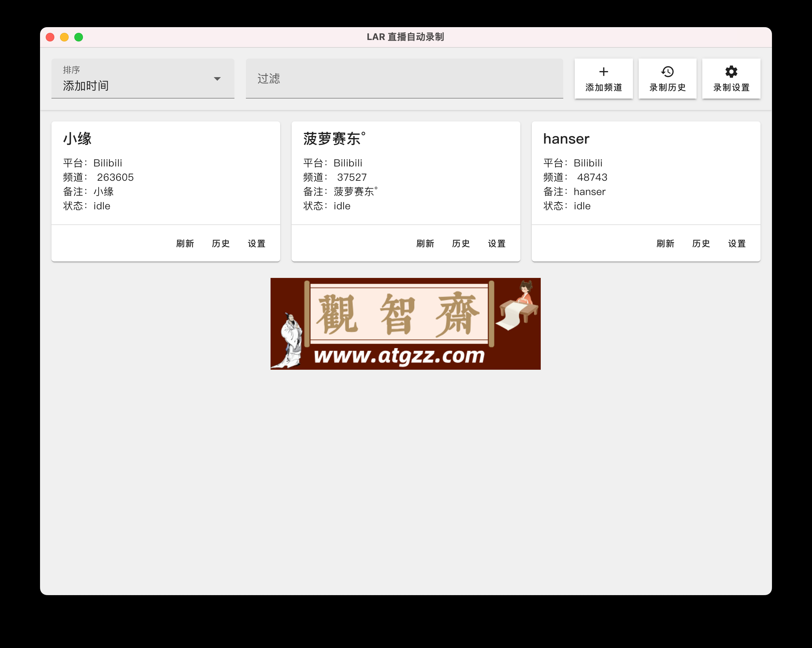The width and height of the screenshot is (812, 648).
Task: Click the 备注：hanser note line
Action: tap(574, 192)
